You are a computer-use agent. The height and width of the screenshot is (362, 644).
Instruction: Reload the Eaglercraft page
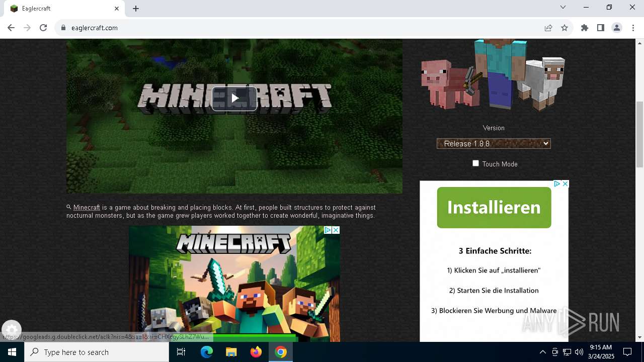coord(43,28)
